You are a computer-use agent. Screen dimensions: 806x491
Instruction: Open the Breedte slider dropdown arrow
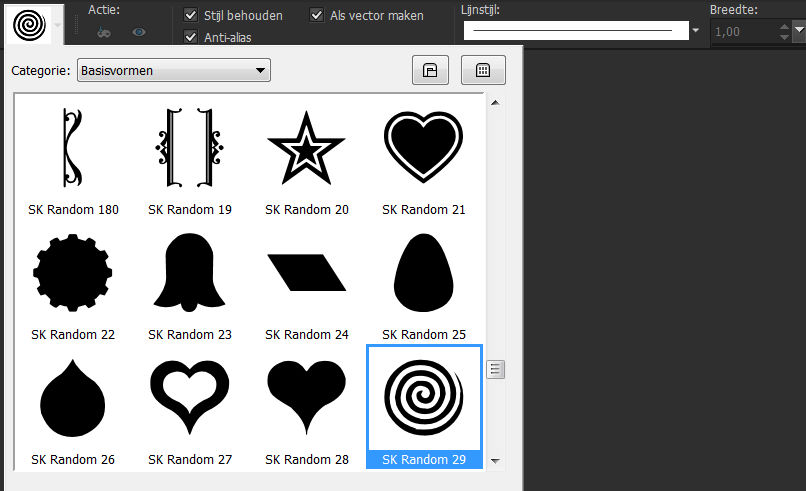pyautogui.click(x=799, y=30)
